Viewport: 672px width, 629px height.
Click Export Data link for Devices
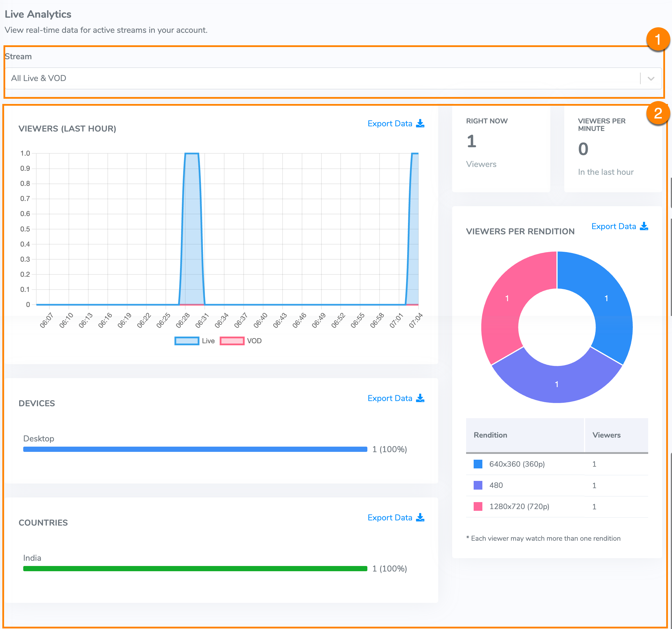pos(390,398)
